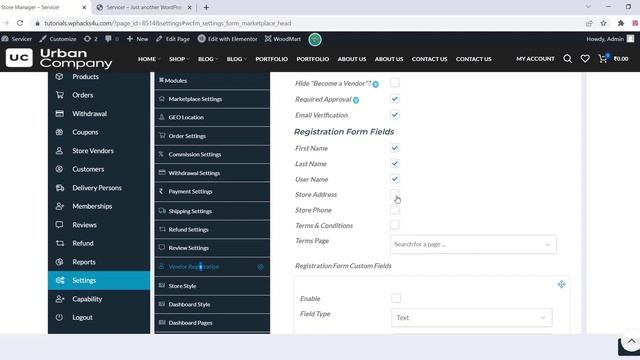The height and width of the screenshot is (360, 640).
Task: Open Withdrawal Settings tab
Action: (212, 173)
